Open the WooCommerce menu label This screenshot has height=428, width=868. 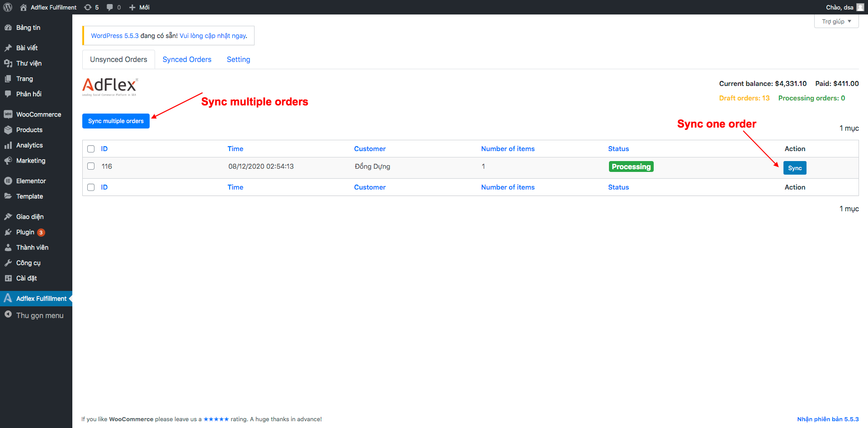(x=38, y=114)
